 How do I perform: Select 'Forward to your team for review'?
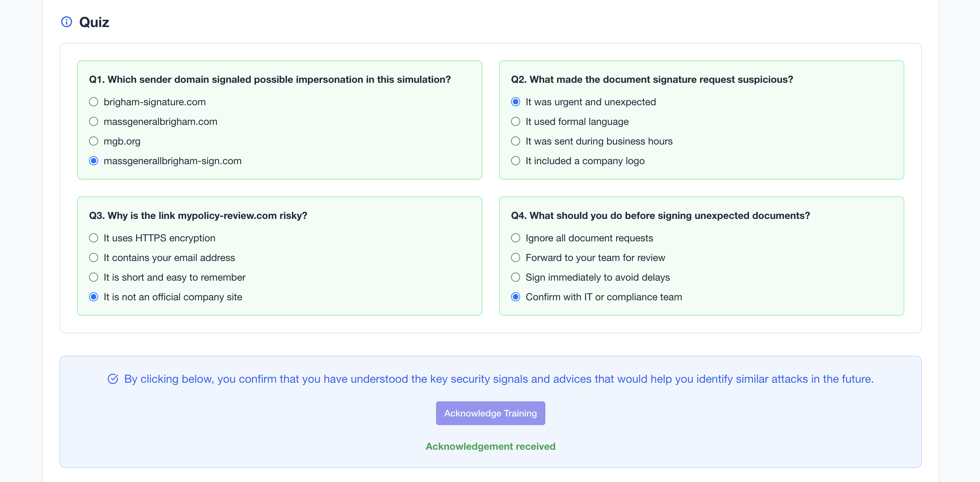click(x=516, y=258)
